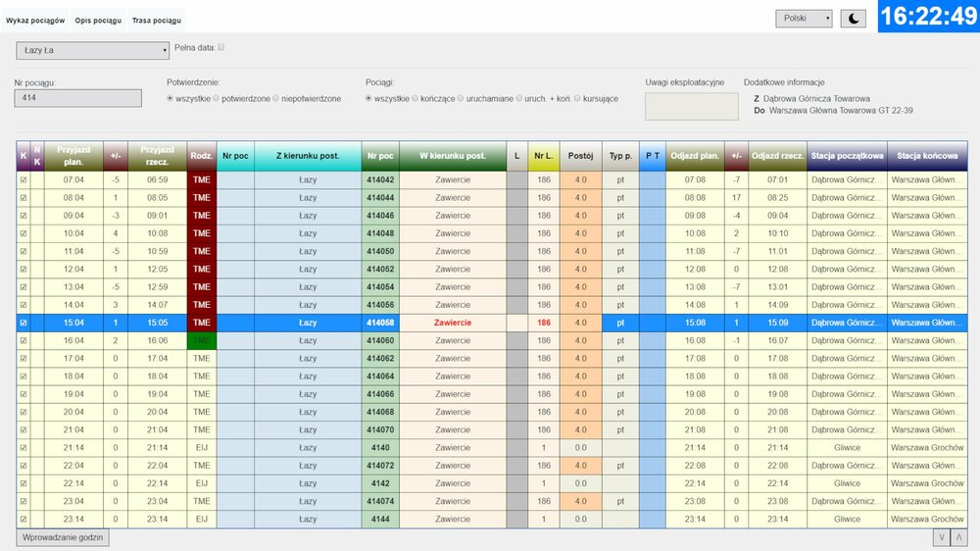
Task: Click the scroll up arrow below the table
Action: [957, 537]
